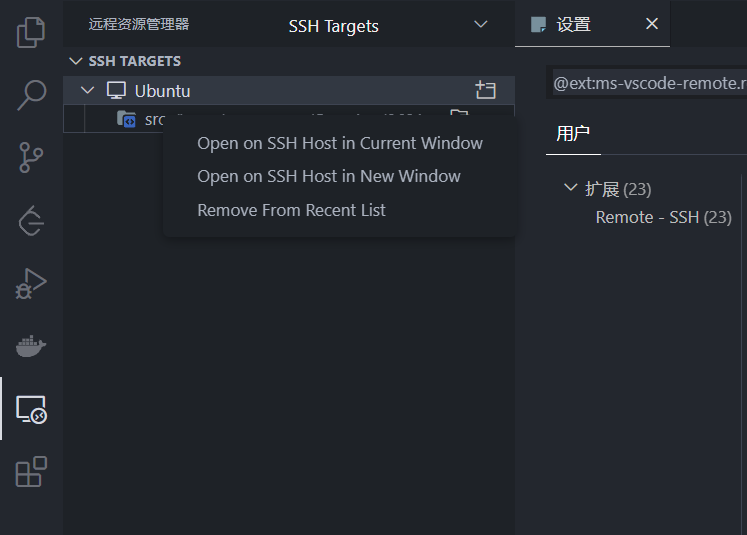Close the 设置 tab
747x535 pixels.
pos(652,24)
